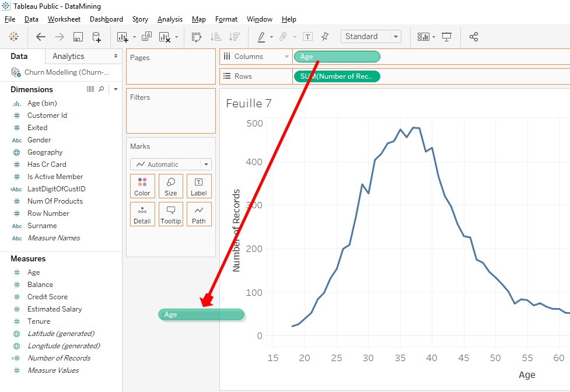Undo the last action

click(x=40, y=36)
